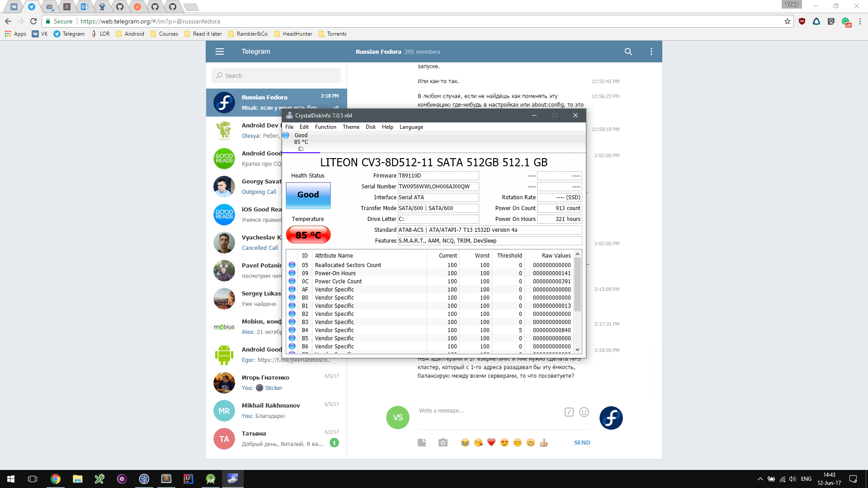The width and height of the screenshot is (868, 488).
Task: Click the Power On Hours value 321 hours
Action: point(559,219)
